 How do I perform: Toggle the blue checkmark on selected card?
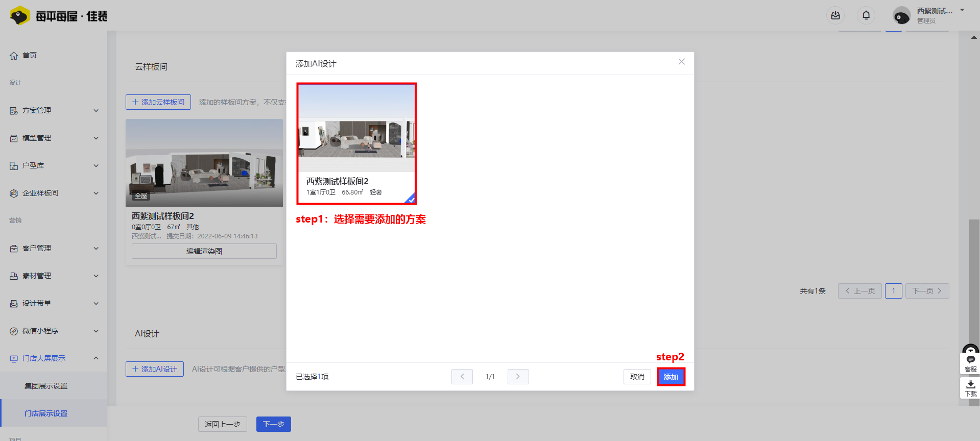click(411, 199)
